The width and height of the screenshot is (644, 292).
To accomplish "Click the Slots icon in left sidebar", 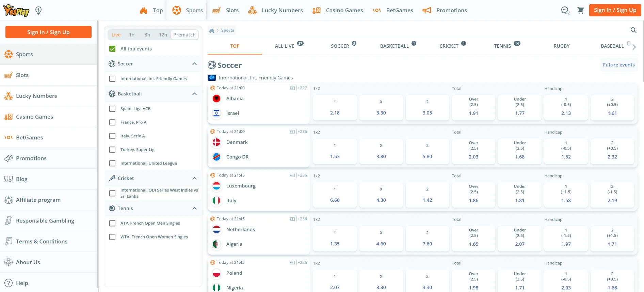I will point(9,75).
